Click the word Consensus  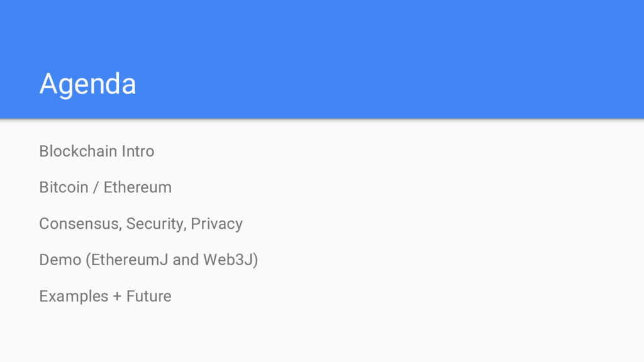click(x=79, y=224)
